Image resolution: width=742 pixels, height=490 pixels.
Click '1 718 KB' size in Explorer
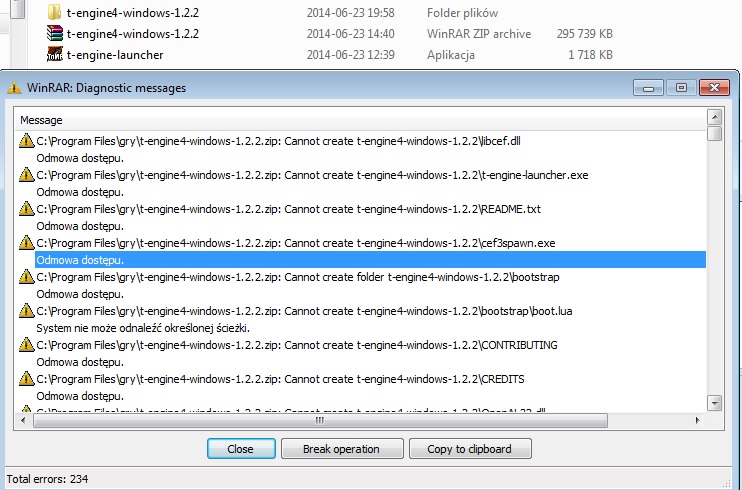590,55
